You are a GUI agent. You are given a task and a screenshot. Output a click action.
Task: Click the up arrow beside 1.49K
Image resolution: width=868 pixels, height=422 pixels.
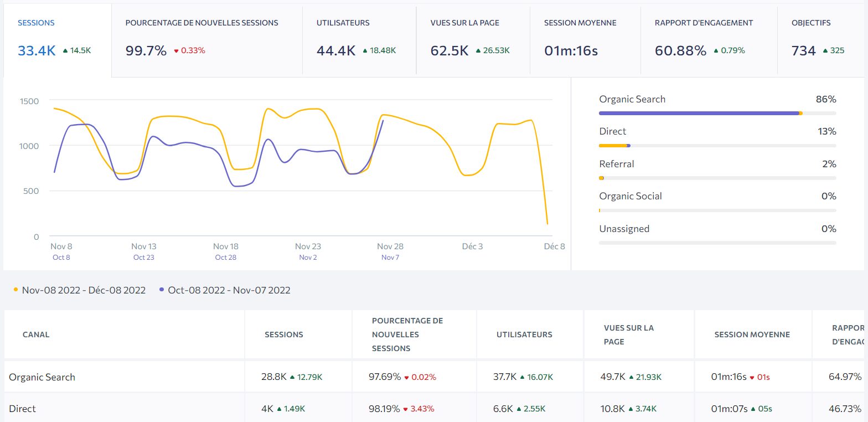[x=279, y=409]
